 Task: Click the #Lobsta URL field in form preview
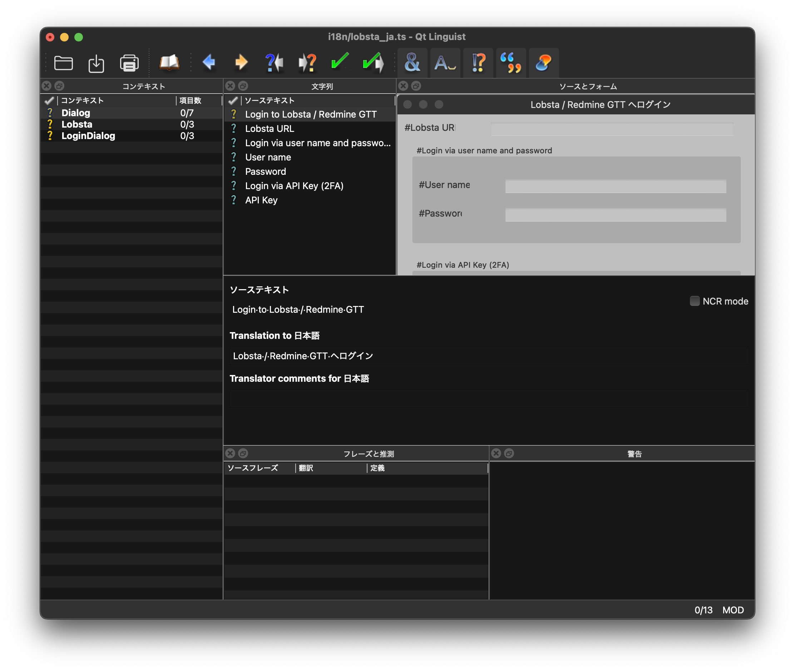pos(612,129)
